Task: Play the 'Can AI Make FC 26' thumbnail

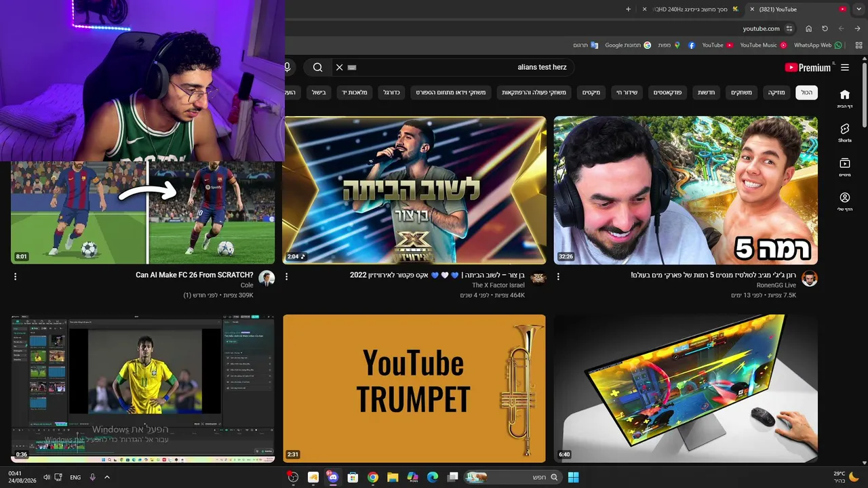Action: coord(143,212)
